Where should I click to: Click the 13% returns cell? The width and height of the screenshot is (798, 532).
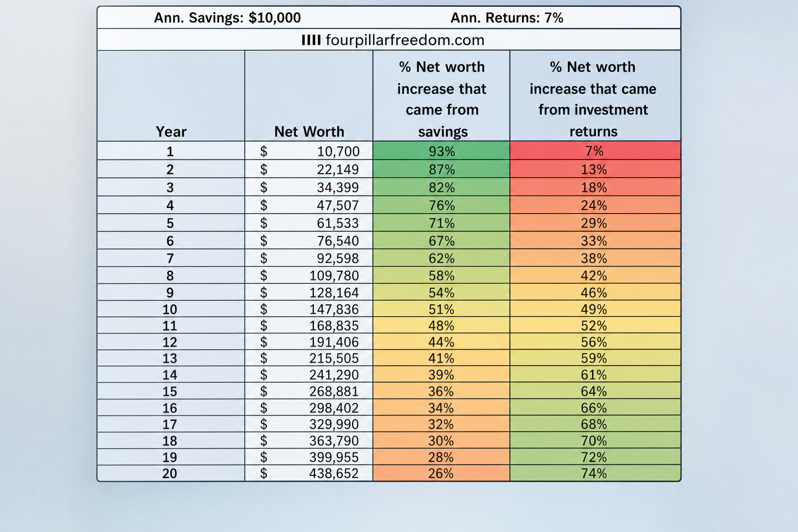(x=595, y=169)
